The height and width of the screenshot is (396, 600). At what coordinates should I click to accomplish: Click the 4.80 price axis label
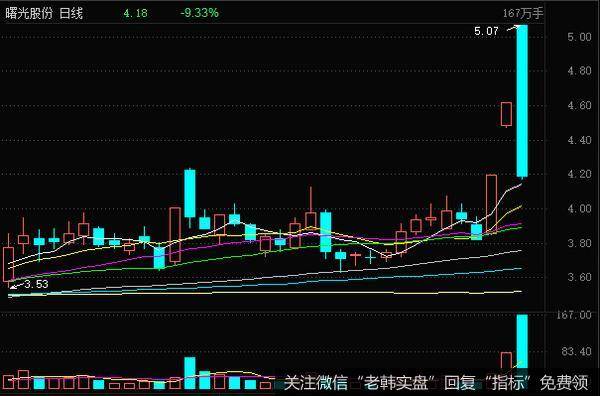[x=579, y=71]
